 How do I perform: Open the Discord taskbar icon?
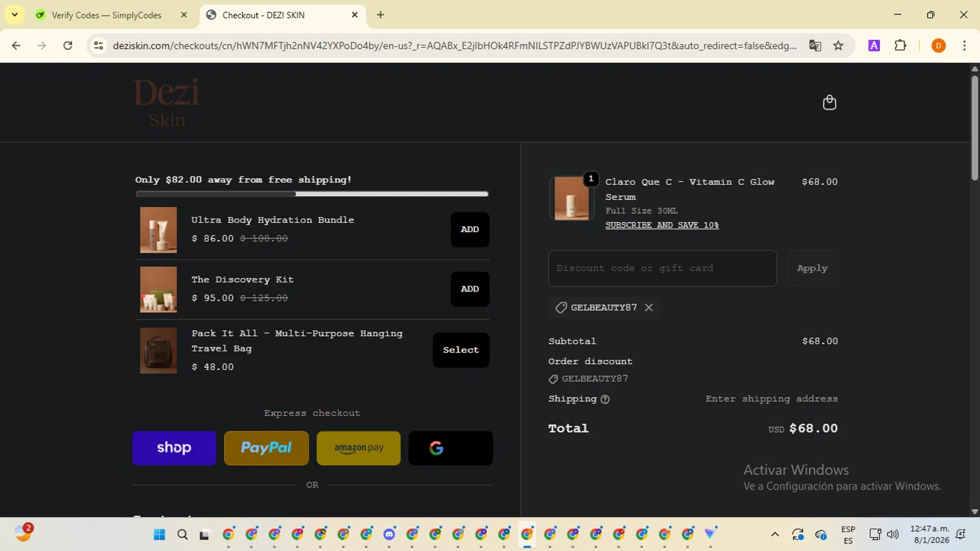(389, 535)
